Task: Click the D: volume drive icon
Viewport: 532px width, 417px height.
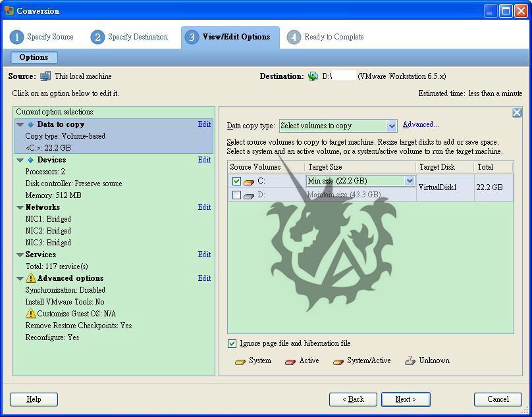Action: [x=249, y=195]
